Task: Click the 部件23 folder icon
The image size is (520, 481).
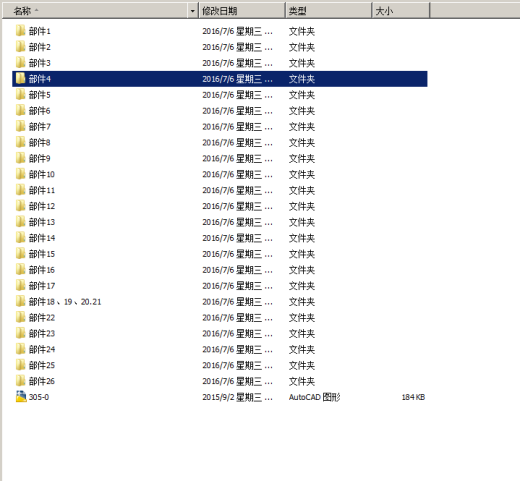Action: coord(20,333)
